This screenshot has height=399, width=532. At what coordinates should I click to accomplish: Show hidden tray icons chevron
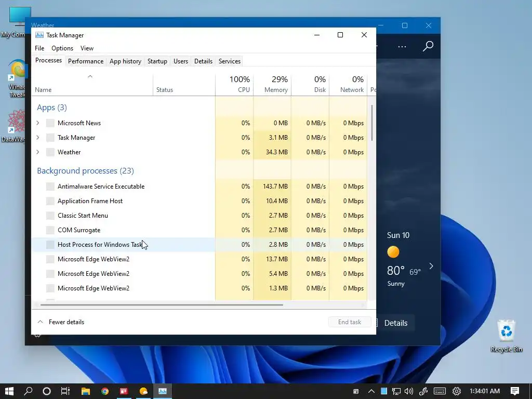(x=371, y=391)
